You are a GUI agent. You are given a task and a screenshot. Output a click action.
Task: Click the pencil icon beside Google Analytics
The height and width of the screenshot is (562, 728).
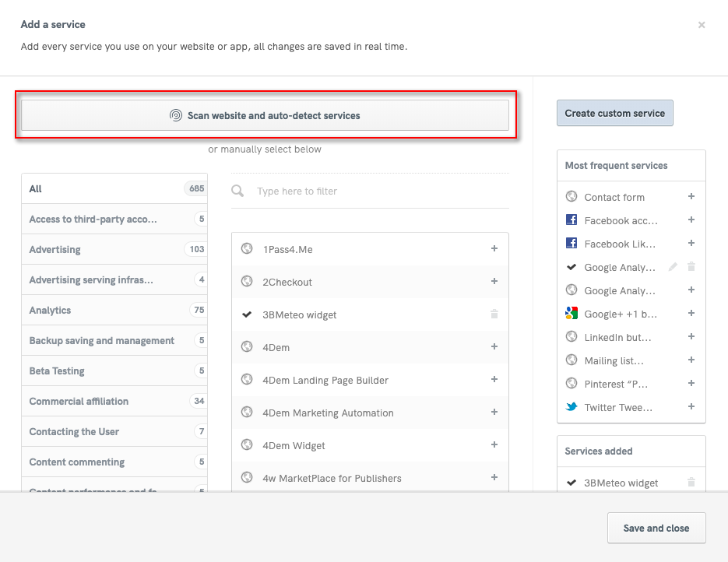(673, 267)
